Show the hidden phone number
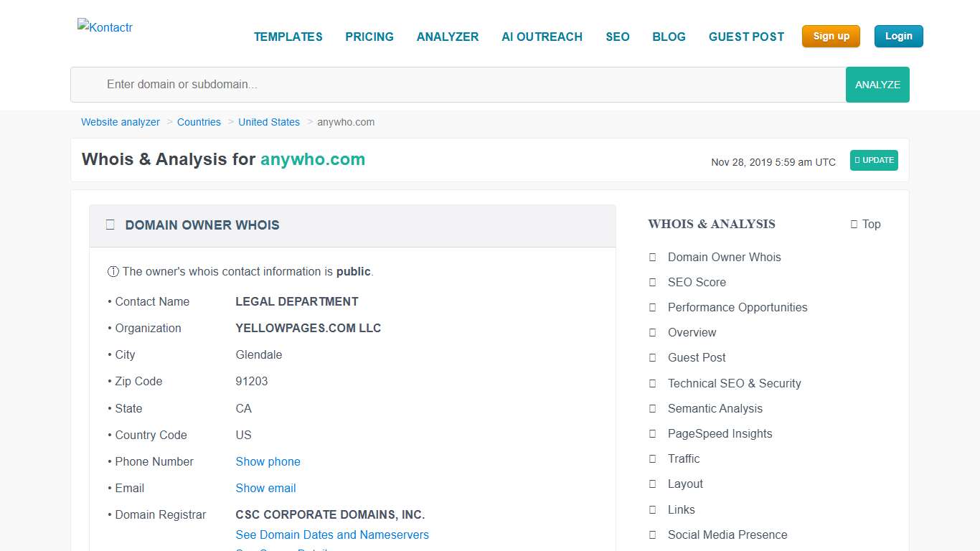Image resolution: width=980 pixels, height=551 pixels. (268, 461)
